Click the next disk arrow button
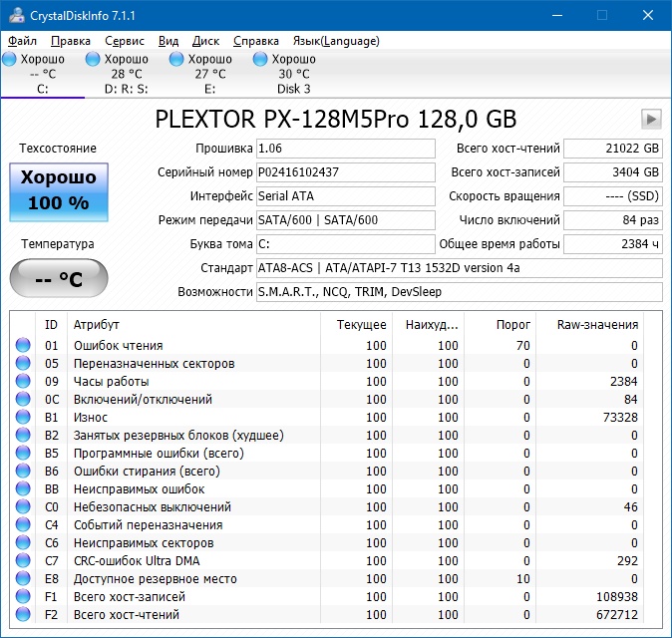Image resolution: width=672 pixels, height=638 pixels. [651, 119]
